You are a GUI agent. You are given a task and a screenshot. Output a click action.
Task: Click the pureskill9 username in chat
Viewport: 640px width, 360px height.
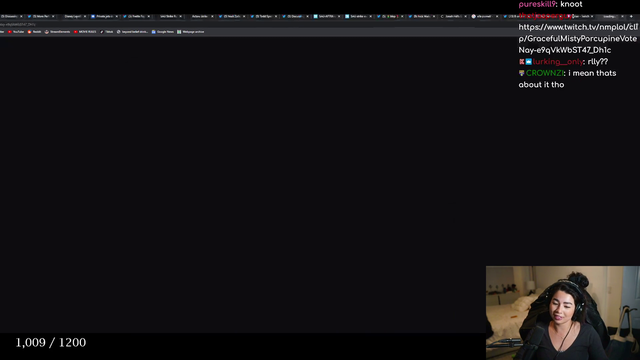point(537,4)
